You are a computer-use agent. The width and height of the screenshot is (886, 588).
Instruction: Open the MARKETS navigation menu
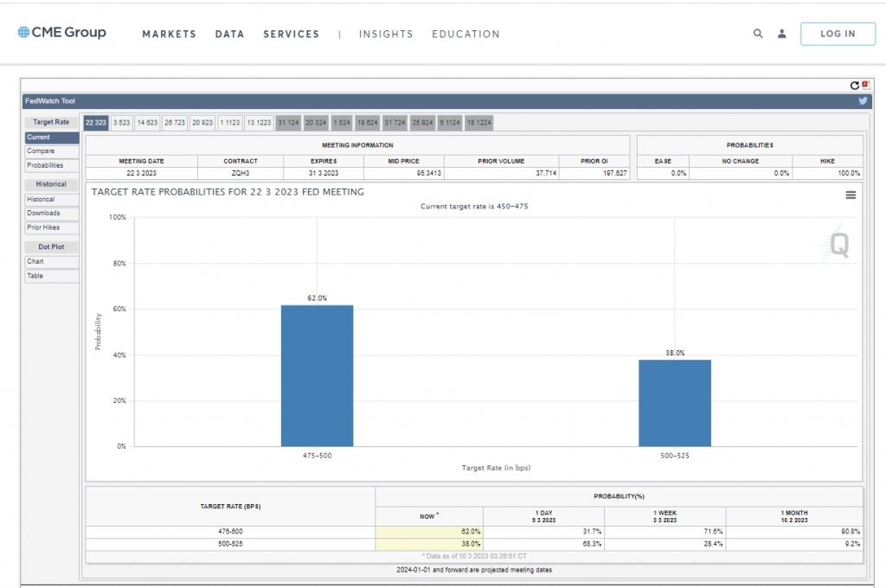pos(169,35)
